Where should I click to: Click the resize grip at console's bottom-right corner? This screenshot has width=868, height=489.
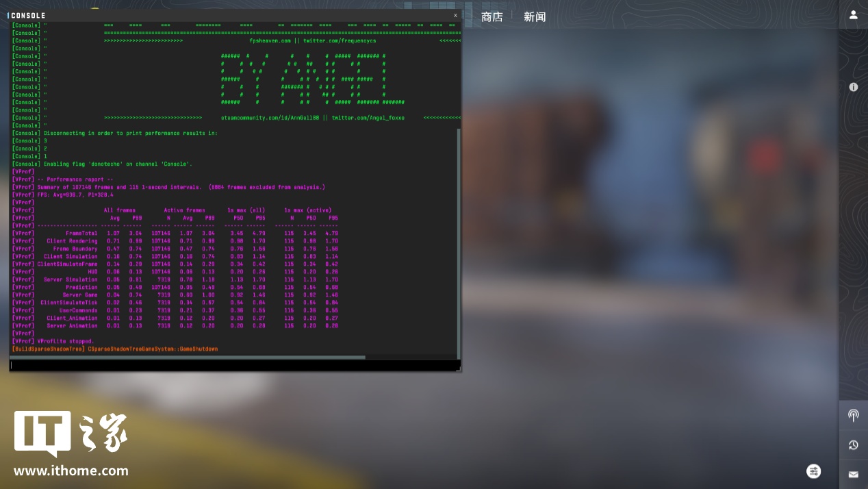coord(460,370)
